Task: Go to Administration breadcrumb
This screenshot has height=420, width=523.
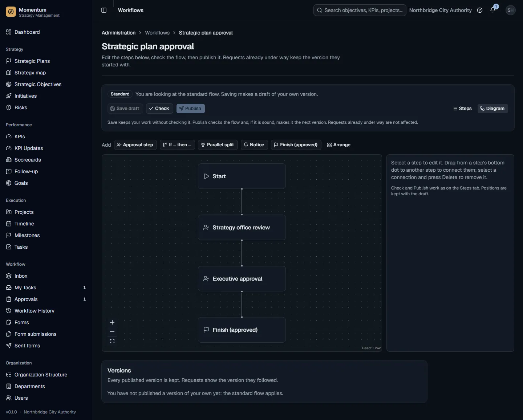Action: pyautogui.click(x=118, y=33)
